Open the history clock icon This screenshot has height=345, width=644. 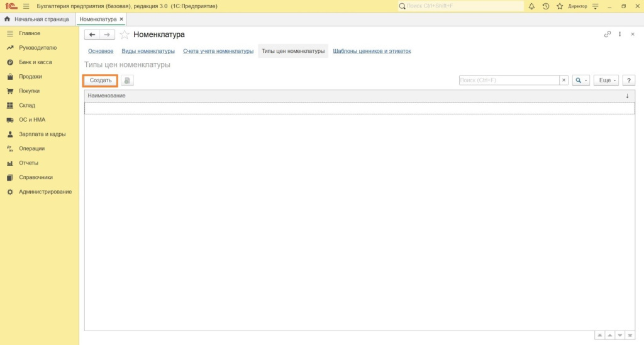(545, 6)
